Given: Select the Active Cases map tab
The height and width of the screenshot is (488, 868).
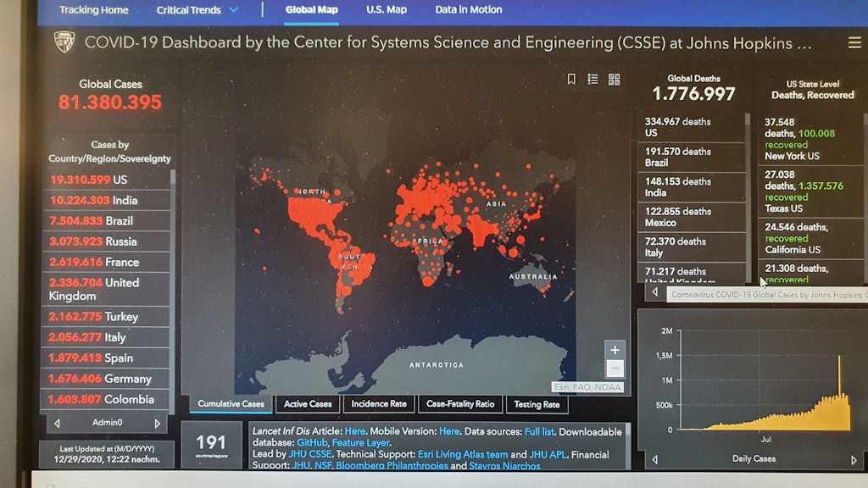Looking at the screenshot, I should [308, 404].
